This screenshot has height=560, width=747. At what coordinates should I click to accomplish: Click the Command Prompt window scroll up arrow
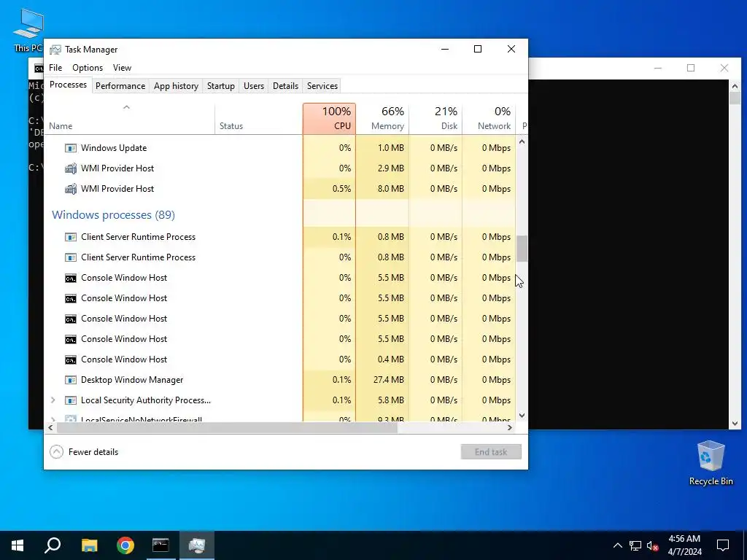pyautogui.click(x=735, y=86)
